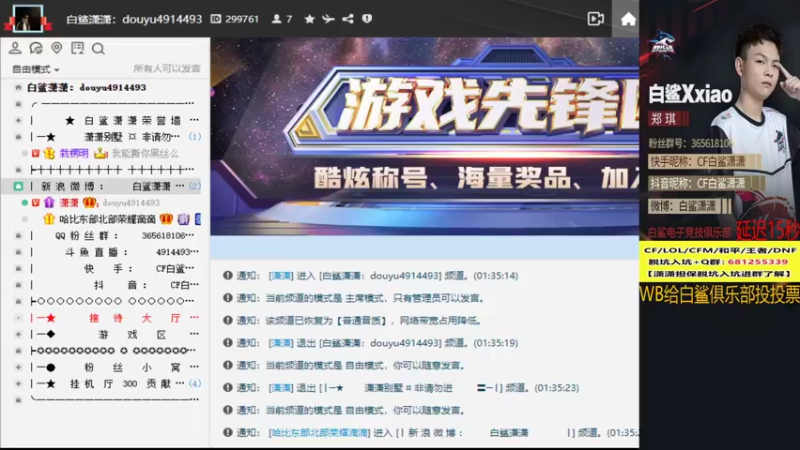Click the notice about 主席模式
The height and width of the screenshot is (450, 800).
pyautogui.click(x=360, y=298)
